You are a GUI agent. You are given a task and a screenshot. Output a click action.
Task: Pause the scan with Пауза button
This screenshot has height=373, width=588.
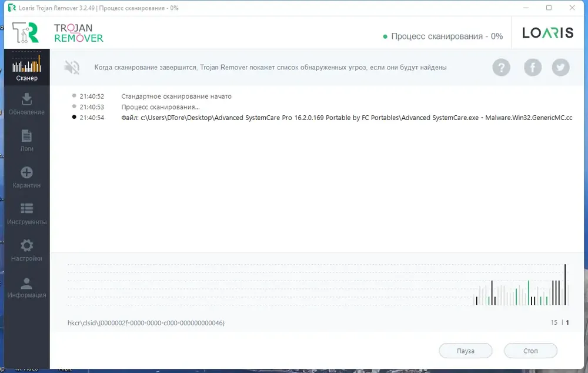pyautogui.click(x=465, y=351)
